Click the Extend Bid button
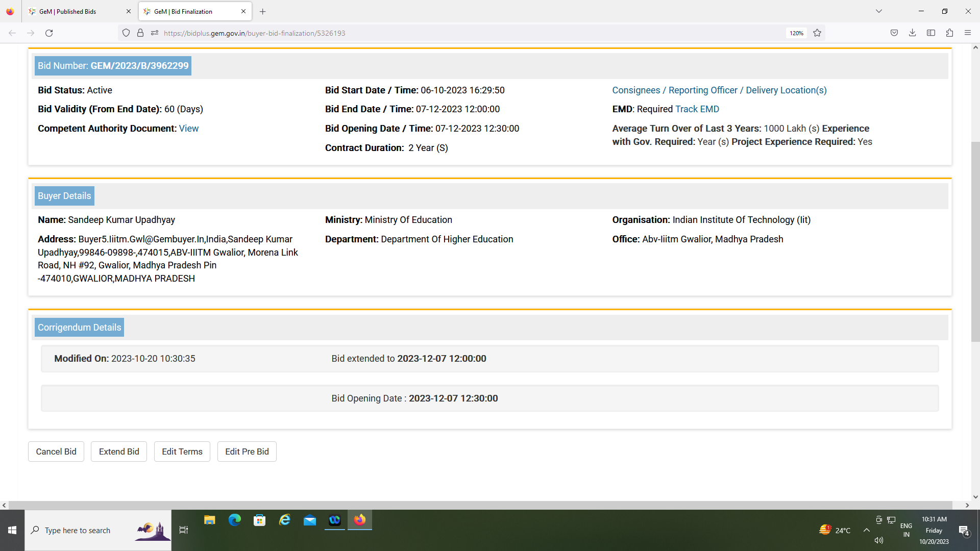 119,452
